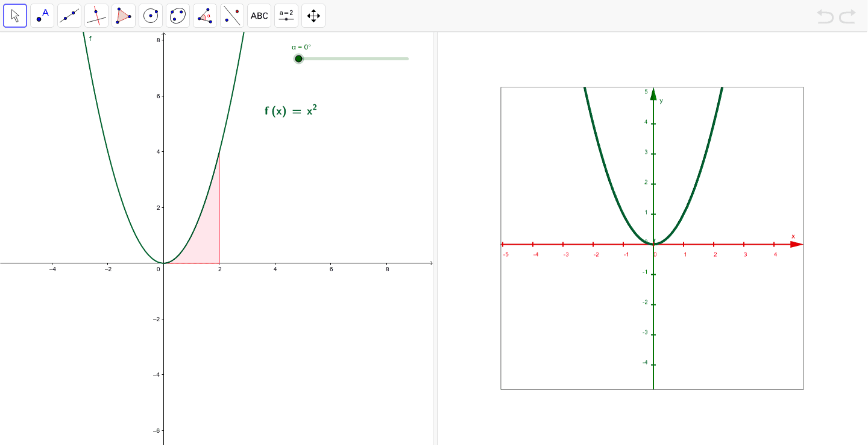Viewport: 868px width, 446px height.
Task: Open the ABC text insertion tool
Action: (x=259, y=16)
